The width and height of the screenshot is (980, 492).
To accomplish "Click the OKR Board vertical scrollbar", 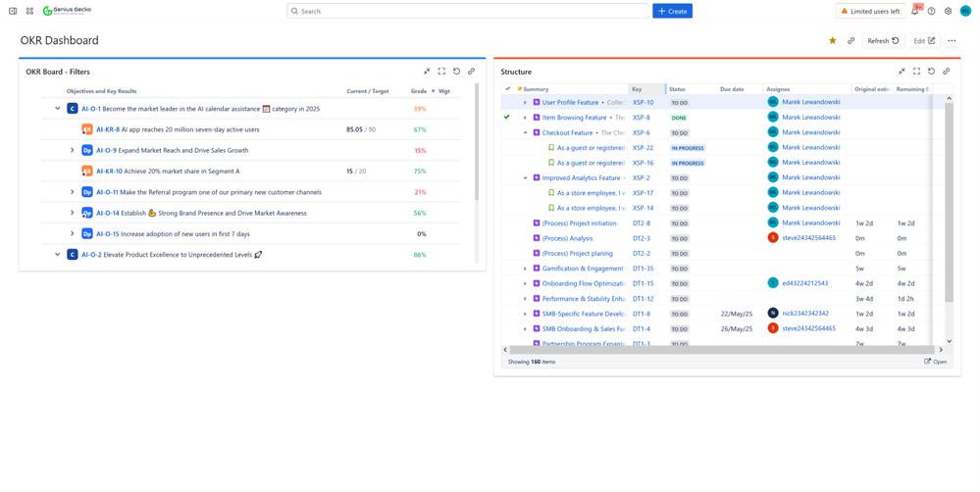I will 477,142.
